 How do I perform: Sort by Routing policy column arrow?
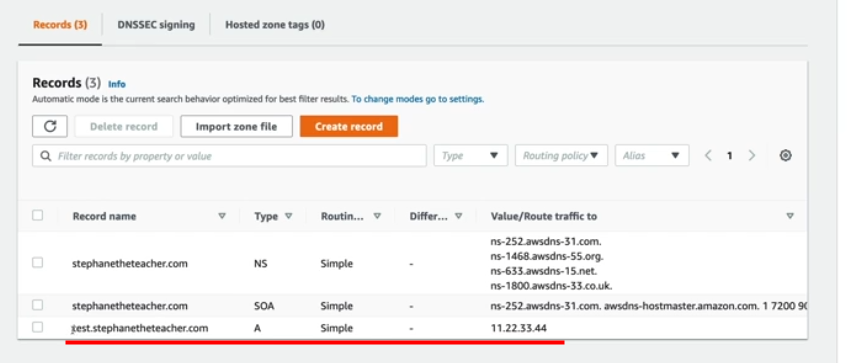pyautogui.click(x=377, y=216)
